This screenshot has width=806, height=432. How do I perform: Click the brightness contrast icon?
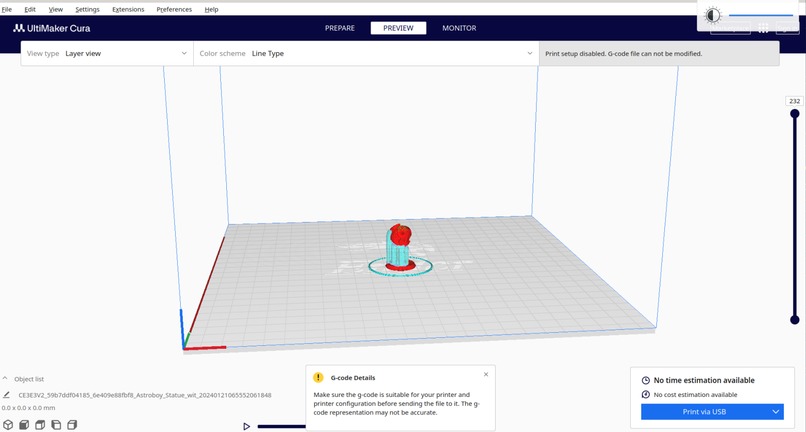[x=713, y=15]
